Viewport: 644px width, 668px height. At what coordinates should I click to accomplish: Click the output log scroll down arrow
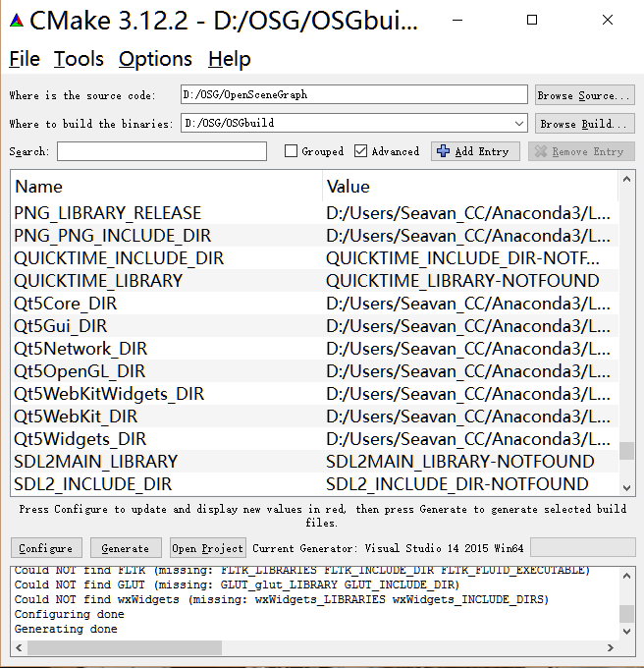coord(626,631)
